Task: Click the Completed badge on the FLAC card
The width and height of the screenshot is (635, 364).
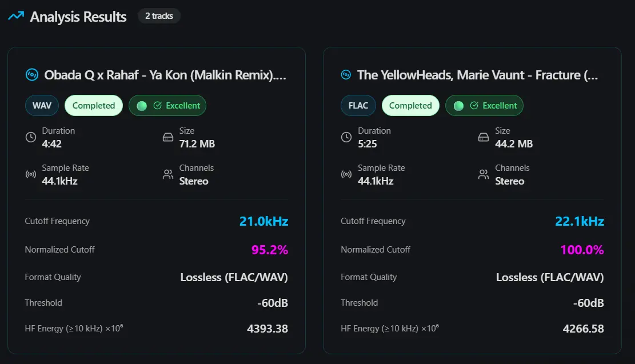Action: click(410, 105)
